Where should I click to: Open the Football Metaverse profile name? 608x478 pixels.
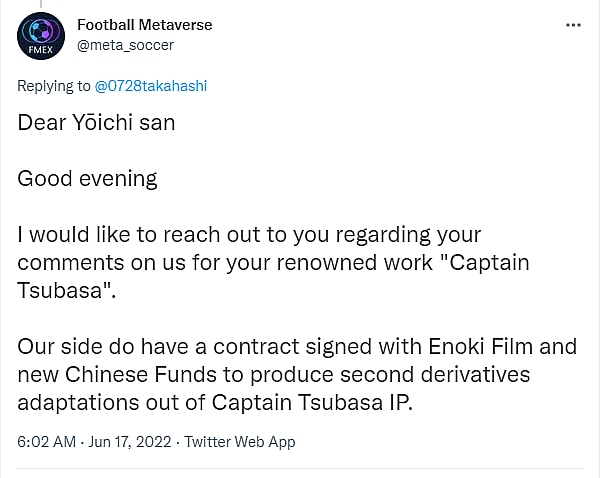(144, 24)
